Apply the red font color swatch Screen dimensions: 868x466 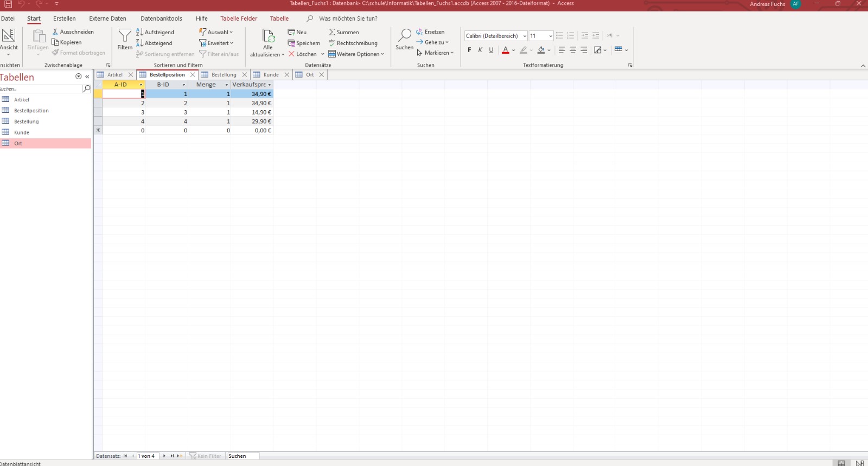click(506, 50)
